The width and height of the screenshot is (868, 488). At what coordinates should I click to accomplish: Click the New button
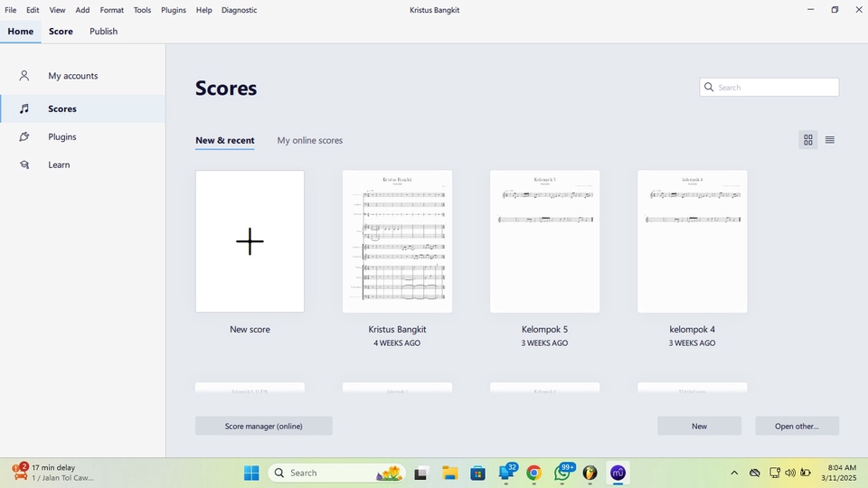(699, 426)
